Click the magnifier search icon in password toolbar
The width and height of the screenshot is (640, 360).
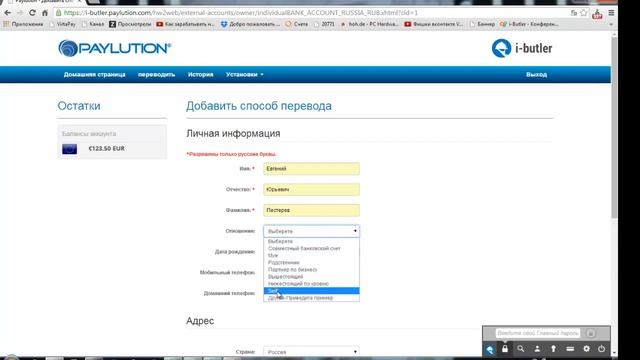tap(521, 349)
